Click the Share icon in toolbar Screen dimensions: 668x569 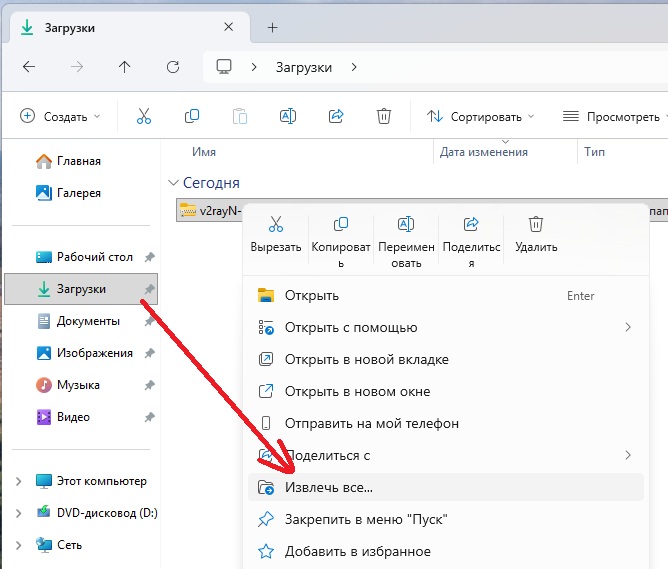(336, 117)
